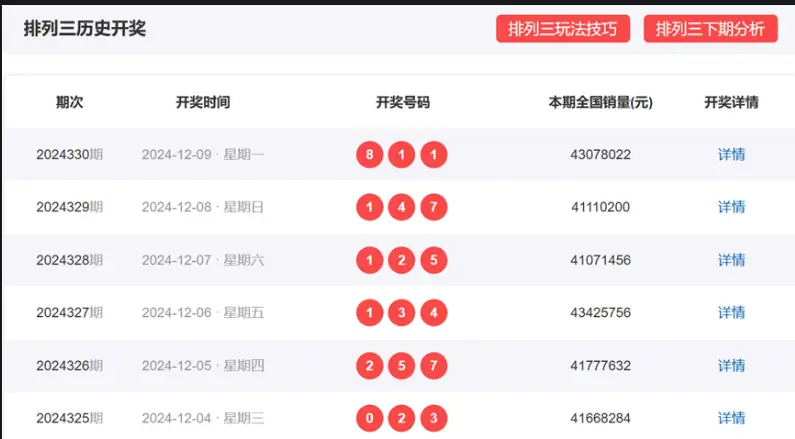
Task: Click the 排列三下期分析 button
Action: (x=710, y=29)
